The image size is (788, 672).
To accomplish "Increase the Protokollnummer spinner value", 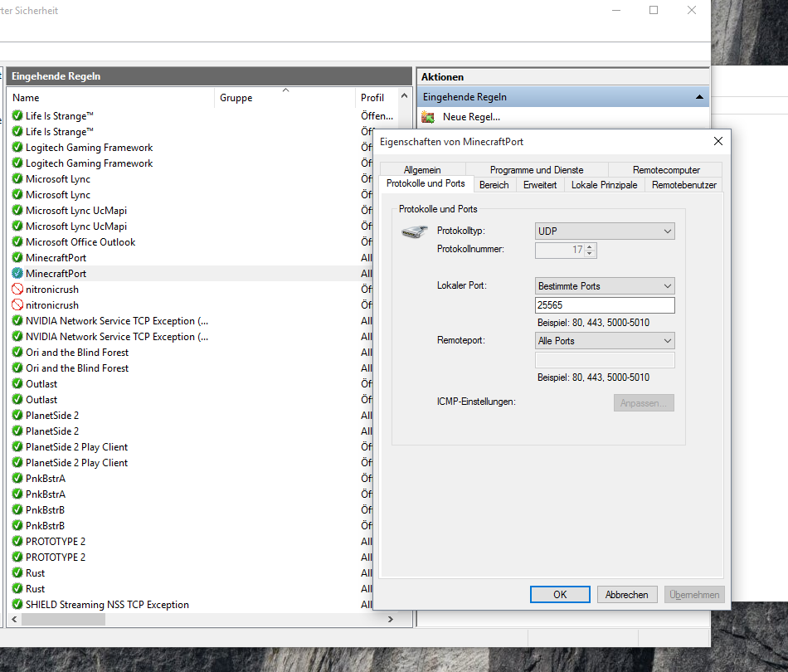I will pos(590,246).
